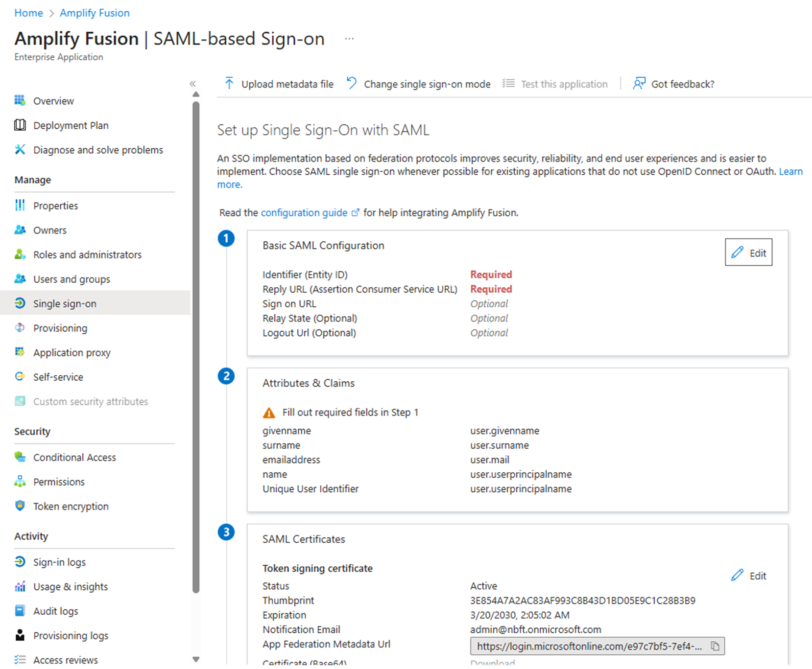
Task: Click the Sign-in logs icon
Action: [x=20, y=561]
